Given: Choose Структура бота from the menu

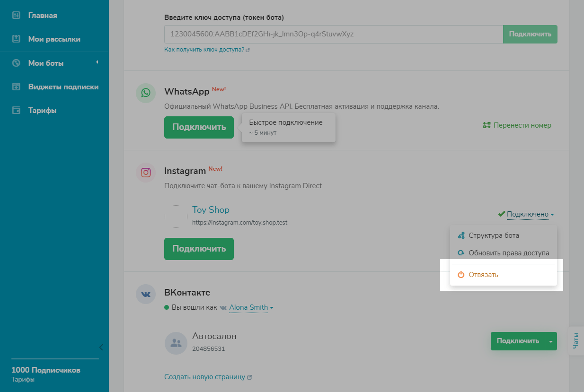Looking at the screenshot, I should (494, 235).
